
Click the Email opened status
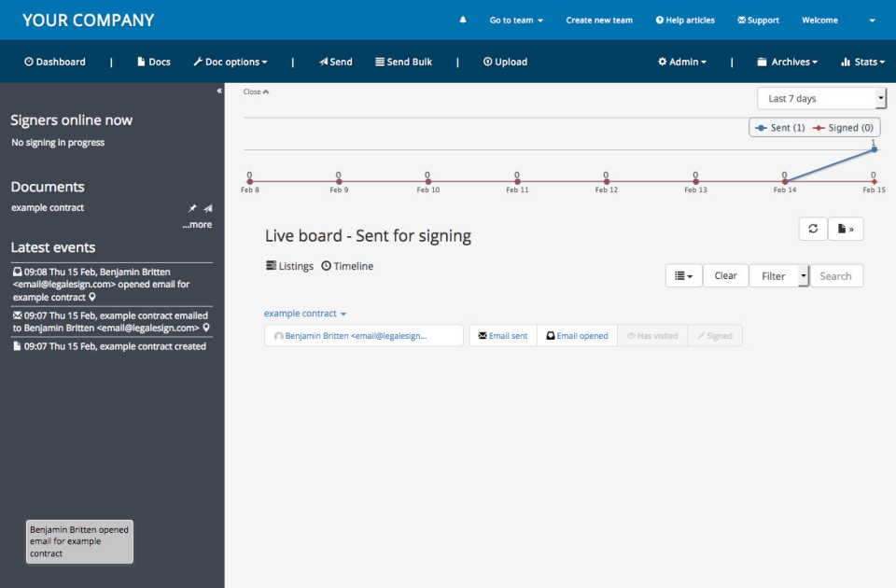(x=577, y=336)
